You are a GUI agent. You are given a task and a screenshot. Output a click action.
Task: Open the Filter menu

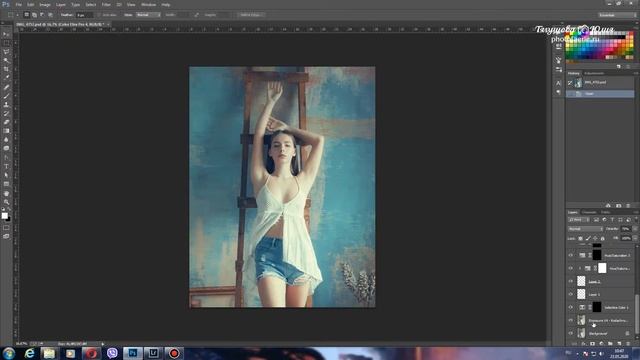point(106,4)
